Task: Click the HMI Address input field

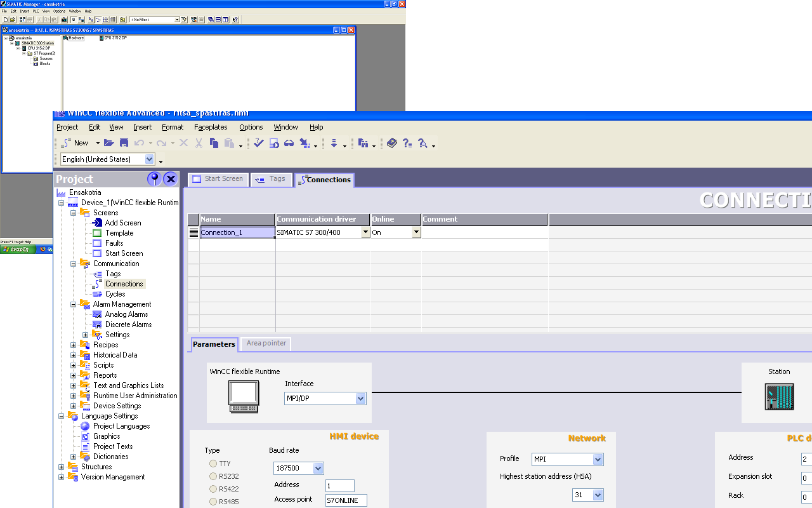Action: [340, 486]
